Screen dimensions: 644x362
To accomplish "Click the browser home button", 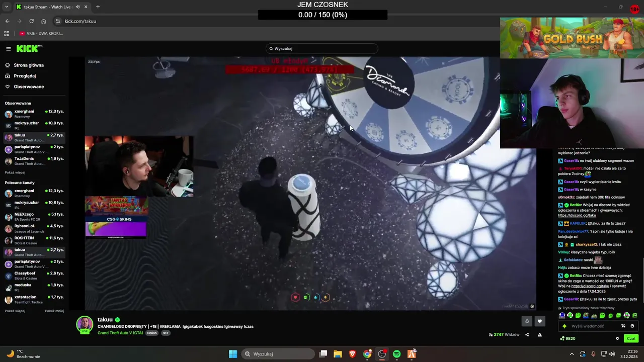I will pyautogui.click(x=43, y=21).
